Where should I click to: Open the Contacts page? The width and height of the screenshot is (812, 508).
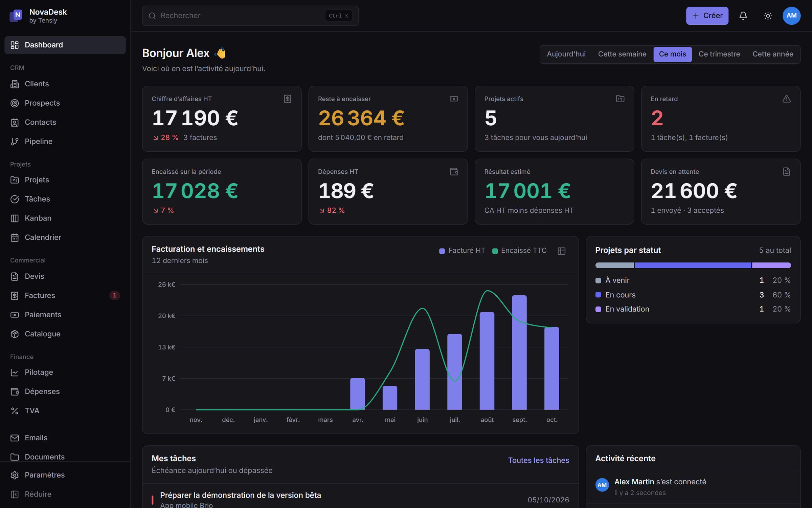pyautogui.click(x=65, y=122)
